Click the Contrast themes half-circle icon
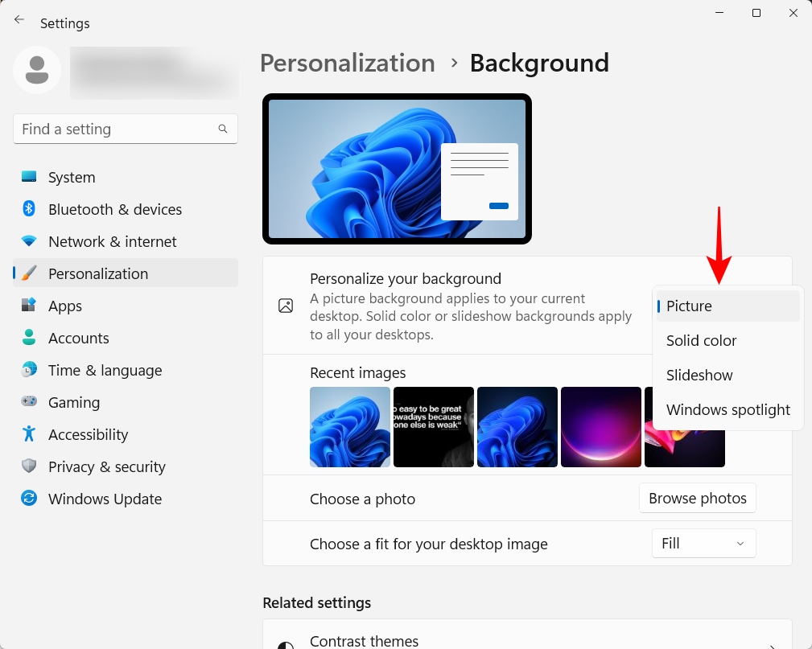 (x=286, y=645)
